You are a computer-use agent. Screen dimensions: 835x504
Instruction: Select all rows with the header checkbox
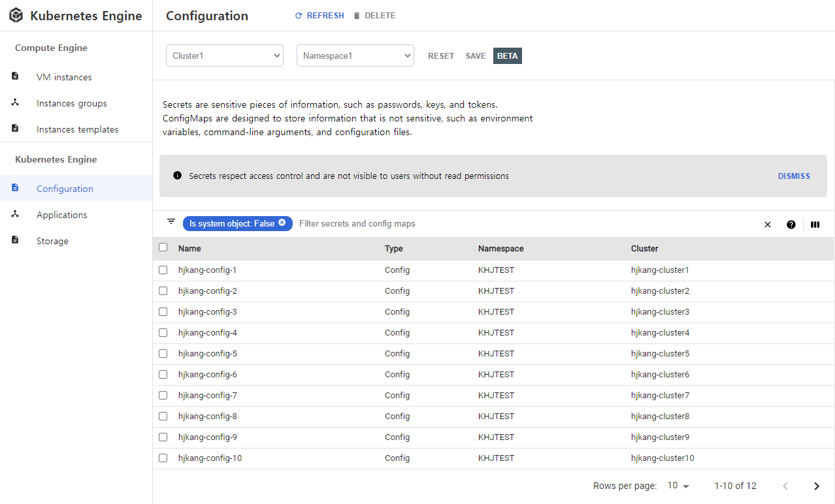[163, 247]
